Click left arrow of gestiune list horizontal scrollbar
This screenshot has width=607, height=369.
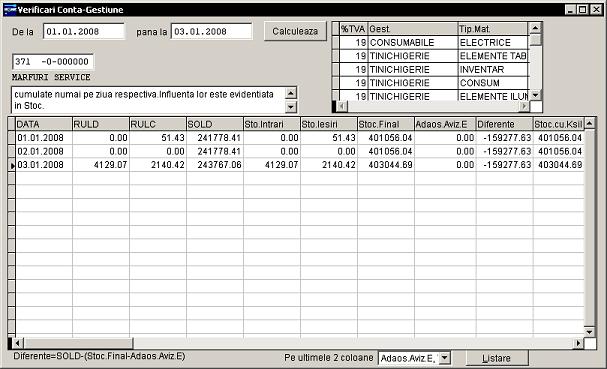pyautogui.click(x=341, y=106)
